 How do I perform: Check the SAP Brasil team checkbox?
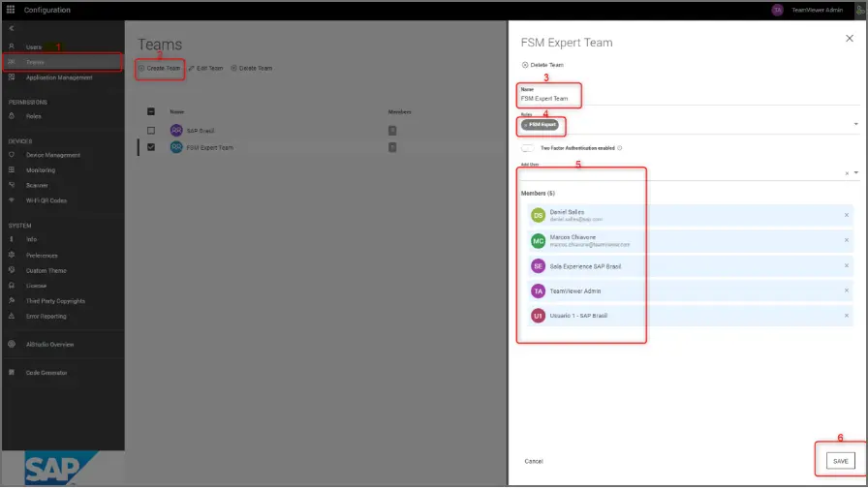(150, 131)
